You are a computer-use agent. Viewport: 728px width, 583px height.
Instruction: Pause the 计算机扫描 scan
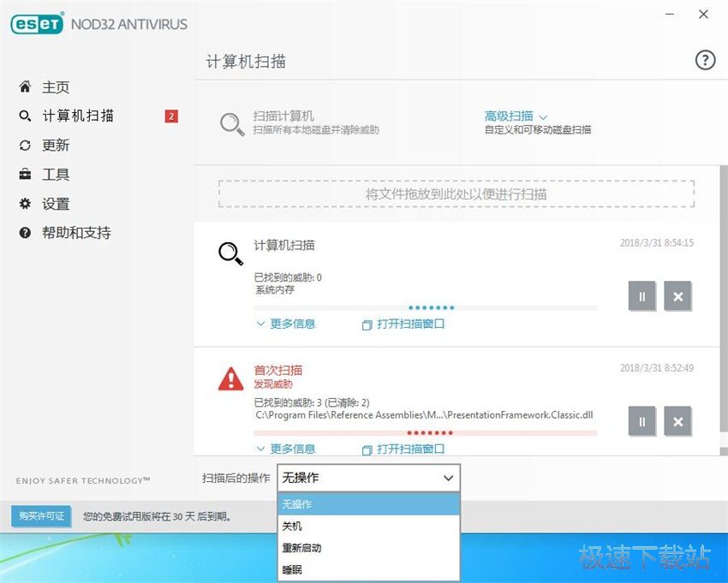point(642,296)
